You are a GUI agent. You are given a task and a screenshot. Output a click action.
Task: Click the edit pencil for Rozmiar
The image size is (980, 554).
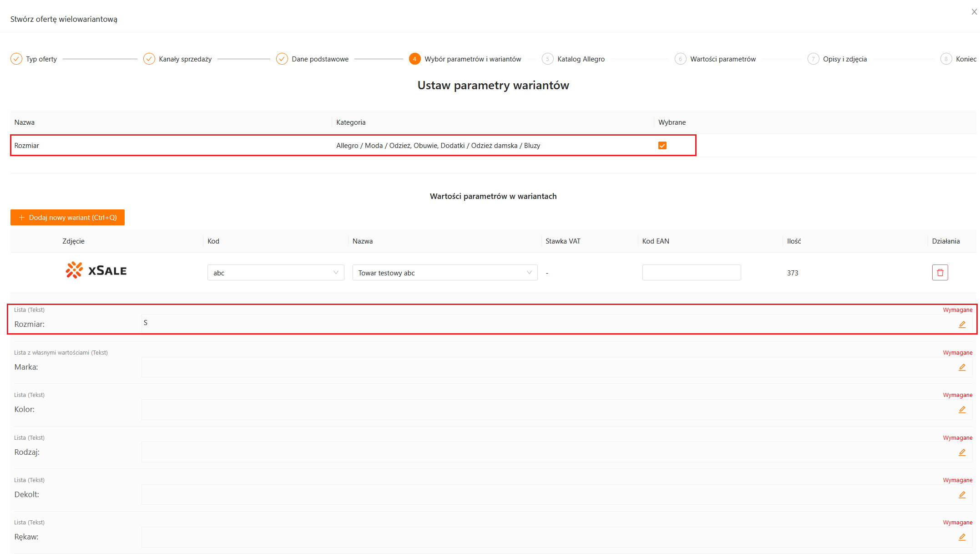point(962,325)
